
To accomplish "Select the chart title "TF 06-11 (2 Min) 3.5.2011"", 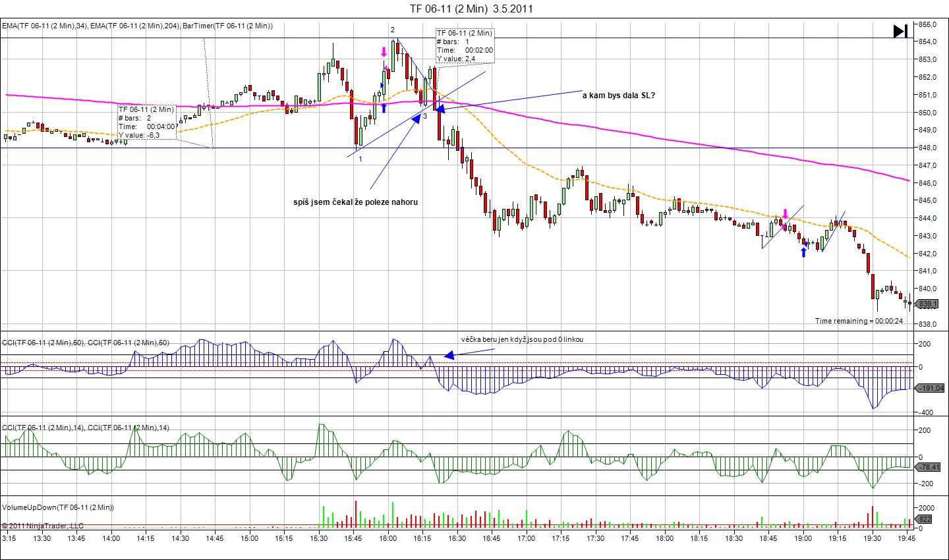I will click(x=471, y=9).
